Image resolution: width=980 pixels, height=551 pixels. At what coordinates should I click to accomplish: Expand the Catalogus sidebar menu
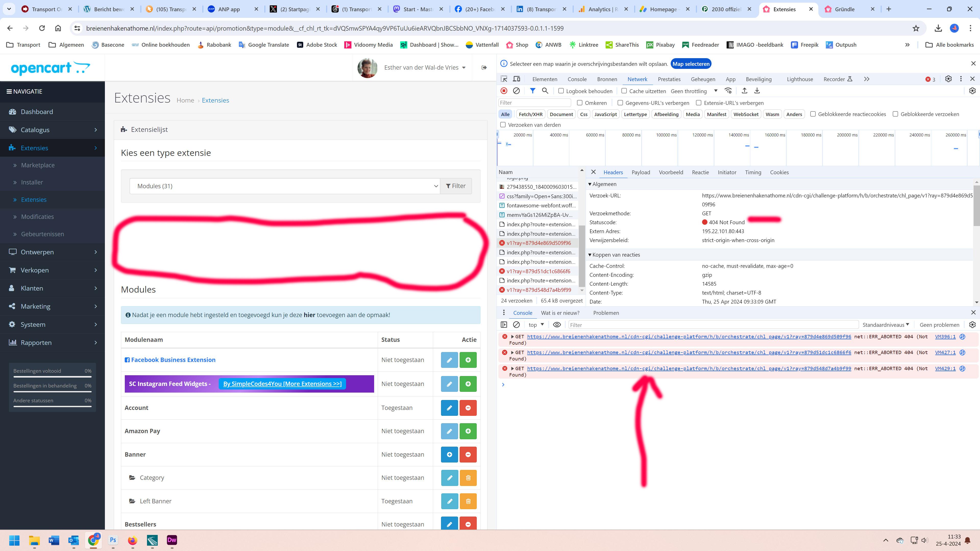click(53, 130)
